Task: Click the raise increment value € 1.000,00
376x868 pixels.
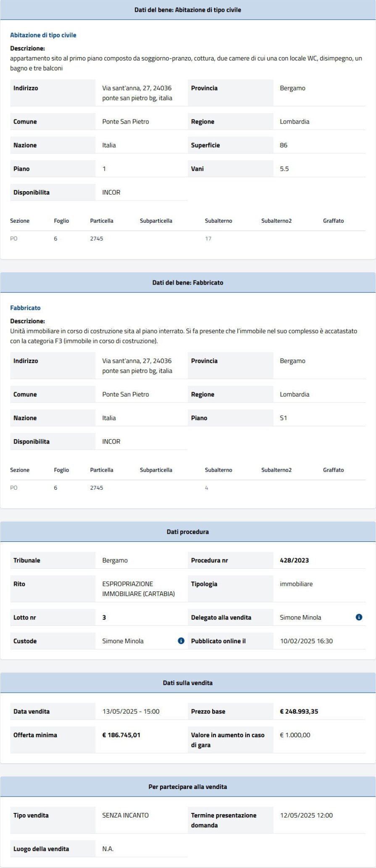Action: tap(295, 735)
